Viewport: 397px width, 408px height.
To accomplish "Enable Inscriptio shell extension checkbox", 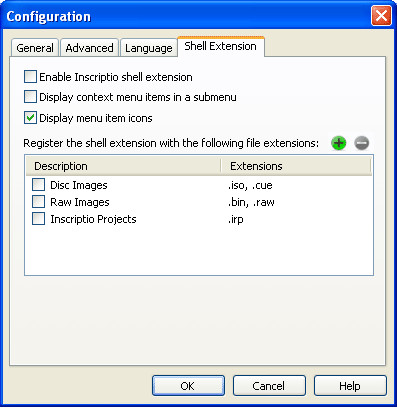I will pos(30,77).
